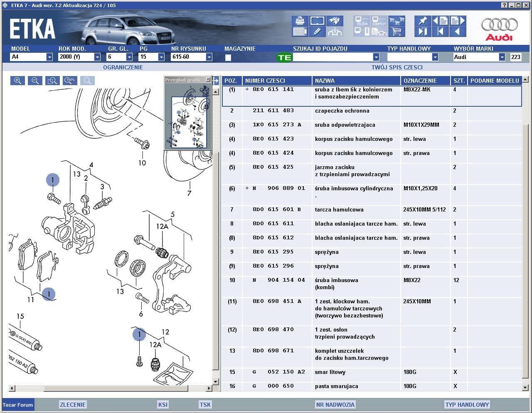Click the pushpin icon

423,21
